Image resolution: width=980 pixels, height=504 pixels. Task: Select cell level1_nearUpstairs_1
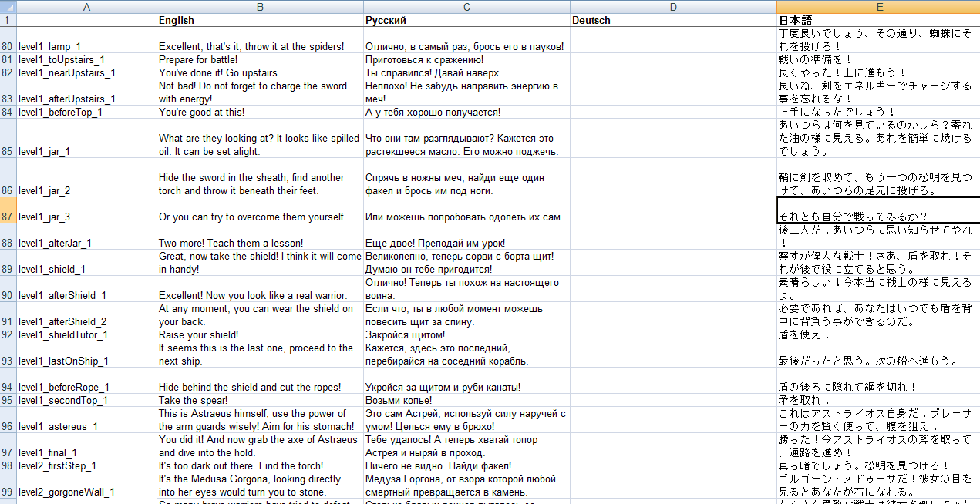86,72
